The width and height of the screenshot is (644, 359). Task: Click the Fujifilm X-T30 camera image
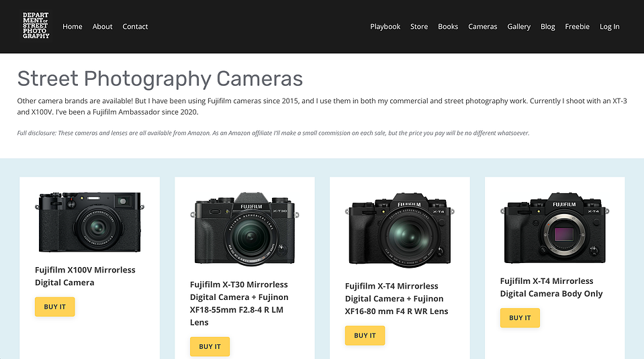[245, 229]
